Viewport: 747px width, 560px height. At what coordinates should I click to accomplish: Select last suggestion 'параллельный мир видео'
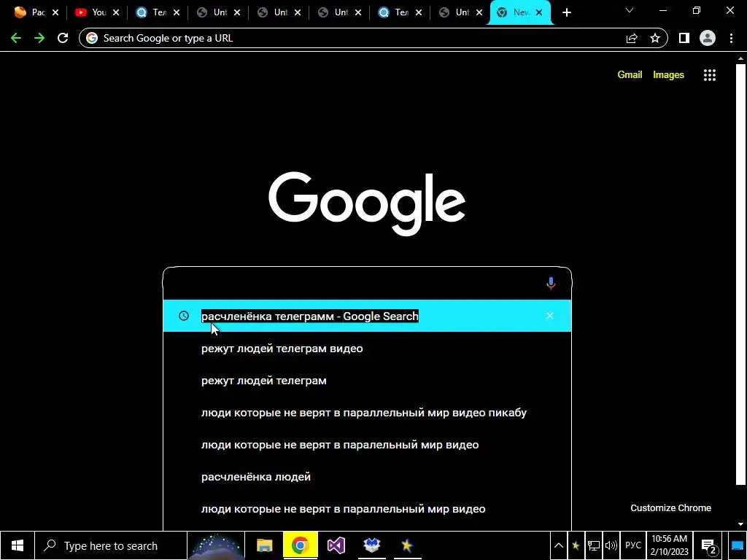367,508
